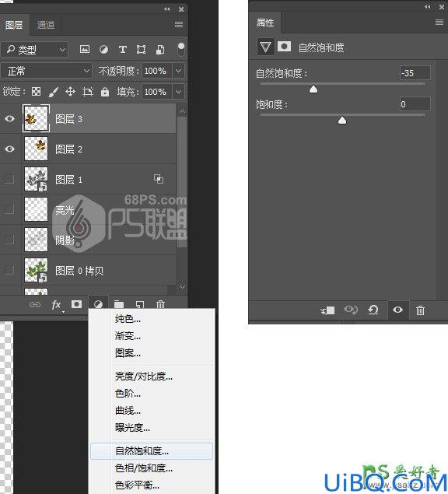Collapse Layers panel double-arrow icon

[x=167, y=9]
